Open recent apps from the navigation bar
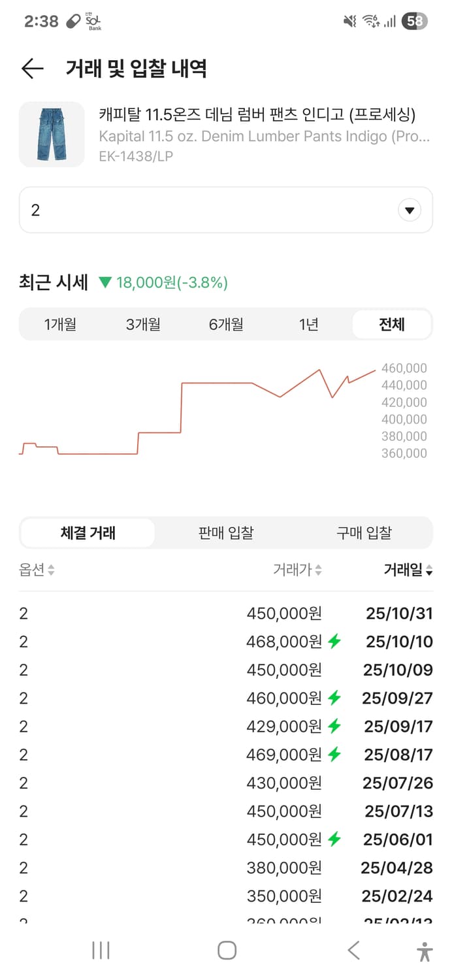The image size is (452, 980). (100, 951)
